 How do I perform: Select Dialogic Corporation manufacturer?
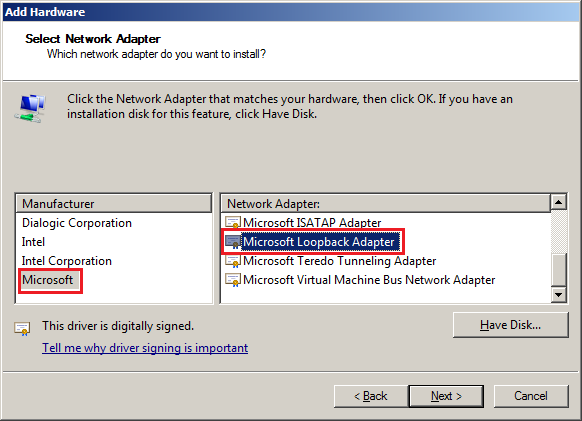point(77,223)
